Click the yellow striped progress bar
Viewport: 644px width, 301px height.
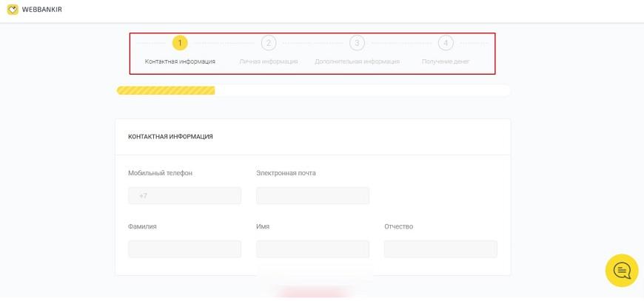pyautogui.click(x=166, y=90)
